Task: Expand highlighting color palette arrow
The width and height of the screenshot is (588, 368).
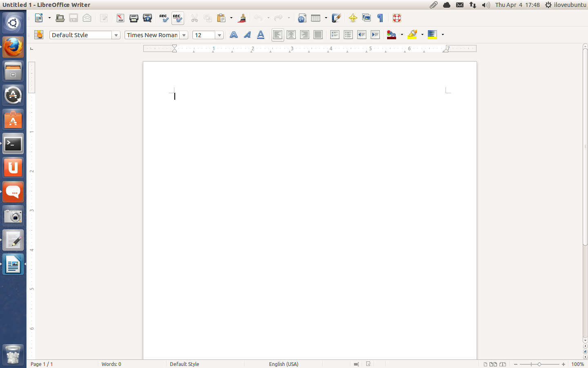Action: (422, 35)
